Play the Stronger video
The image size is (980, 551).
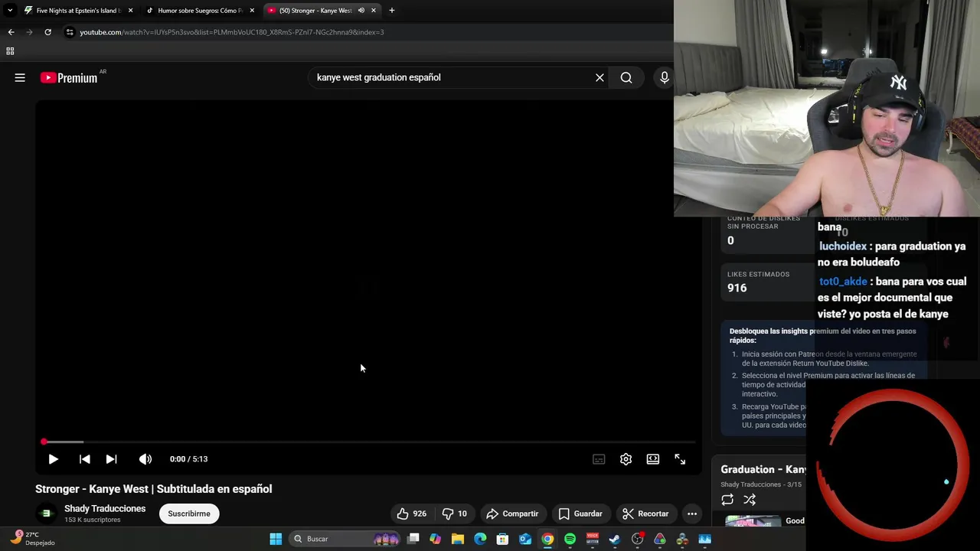53,459
